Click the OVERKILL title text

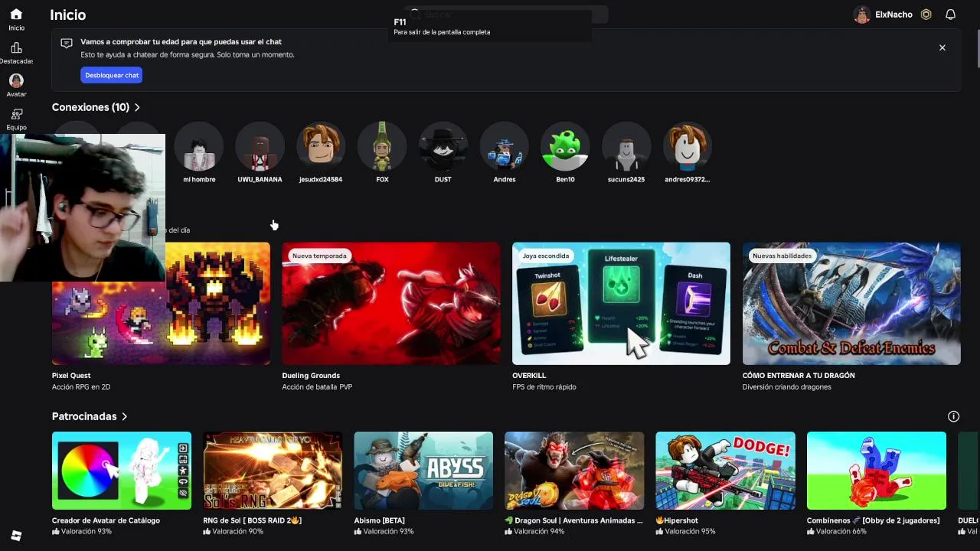[x=529, y=376]
